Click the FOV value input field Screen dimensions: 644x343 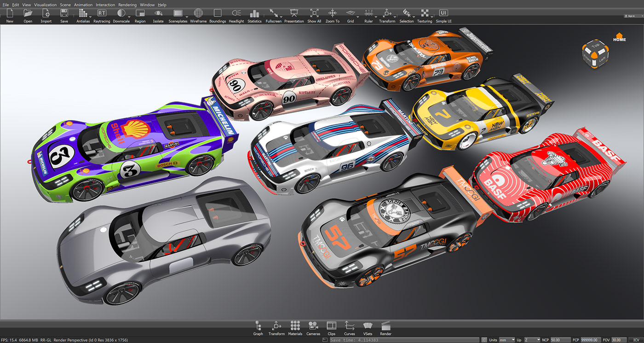(618, 340)
